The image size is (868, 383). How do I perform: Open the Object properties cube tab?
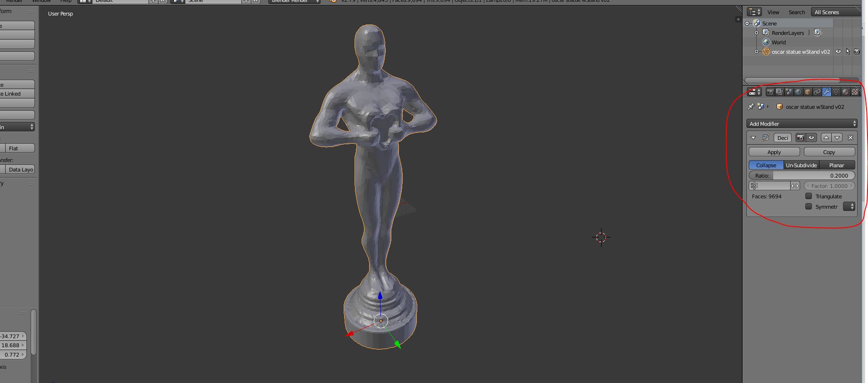click(x=808, y=92)
